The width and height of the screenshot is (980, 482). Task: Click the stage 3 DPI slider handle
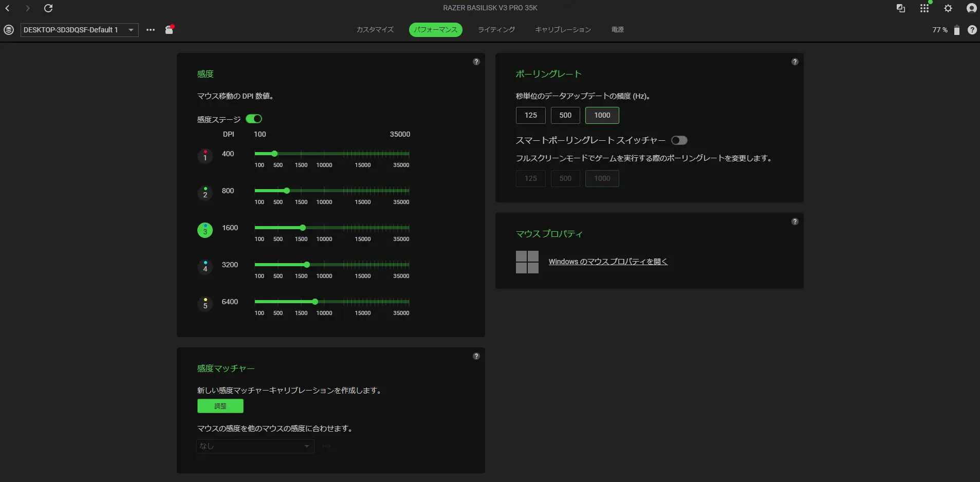(303, 228)
